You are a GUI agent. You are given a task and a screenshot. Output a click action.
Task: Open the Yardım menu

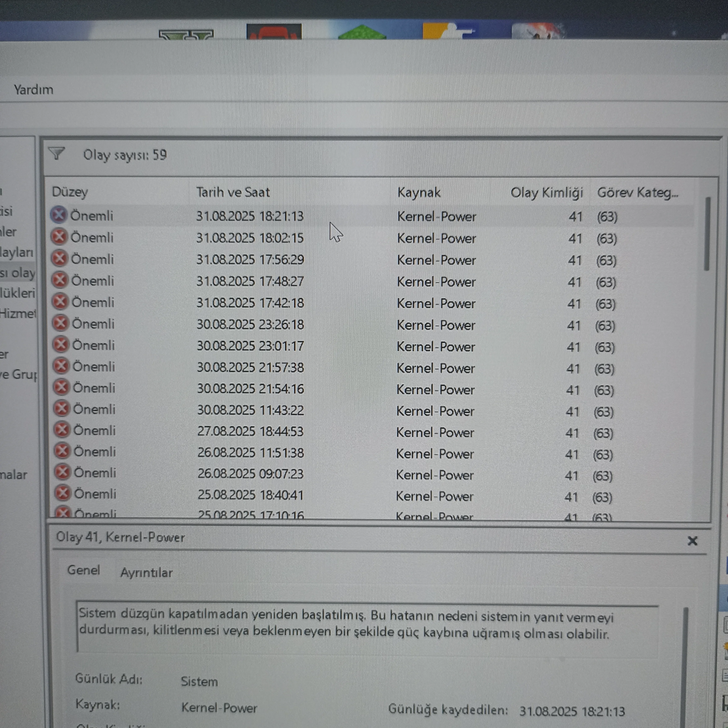pyautogui.click(x=34, y=90)
